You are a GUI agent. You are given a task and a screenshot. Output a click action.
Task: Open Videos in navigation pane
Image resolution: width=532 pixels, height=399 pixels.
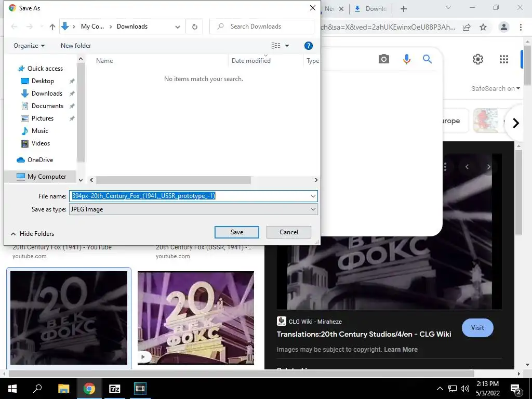[41, 143]
